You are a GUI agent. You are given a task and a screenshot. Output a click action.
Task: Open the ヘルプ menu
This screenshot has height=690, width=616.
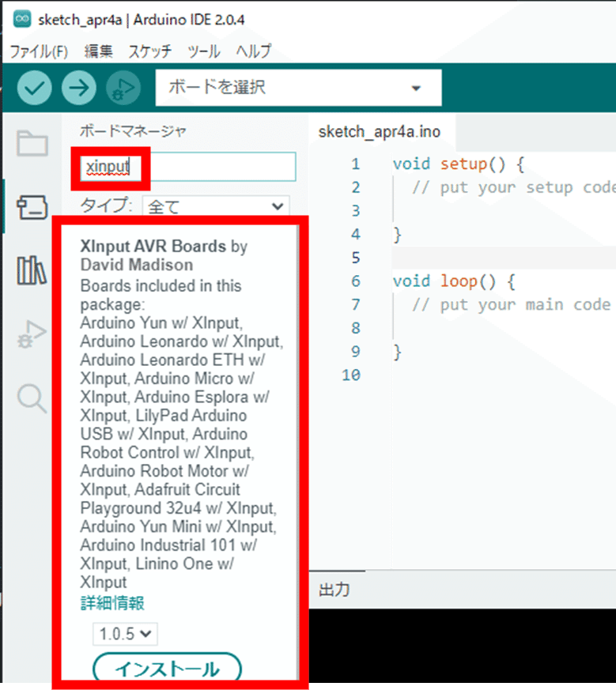click(254, 51)
